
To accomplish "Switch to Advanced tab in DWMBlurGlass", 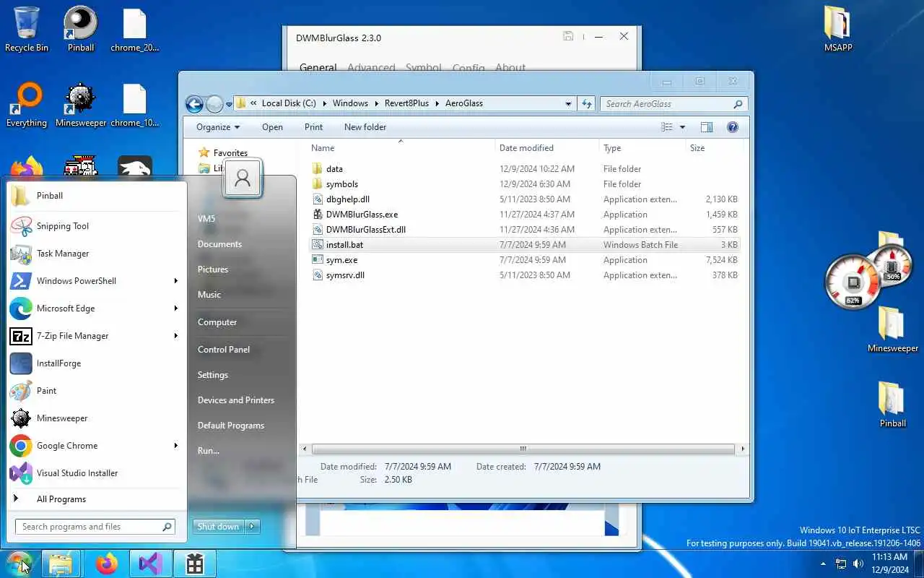I will tap(371, 67).
